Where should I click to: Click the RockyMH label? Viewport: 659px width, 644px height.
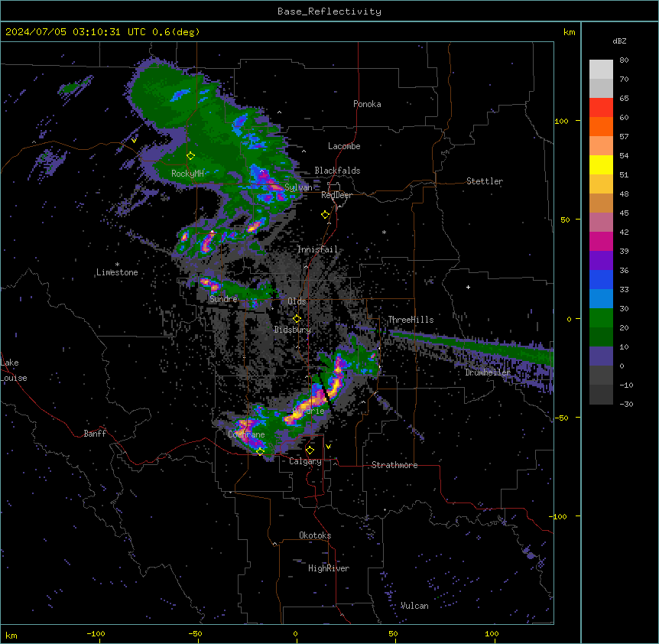click(187, 173)
